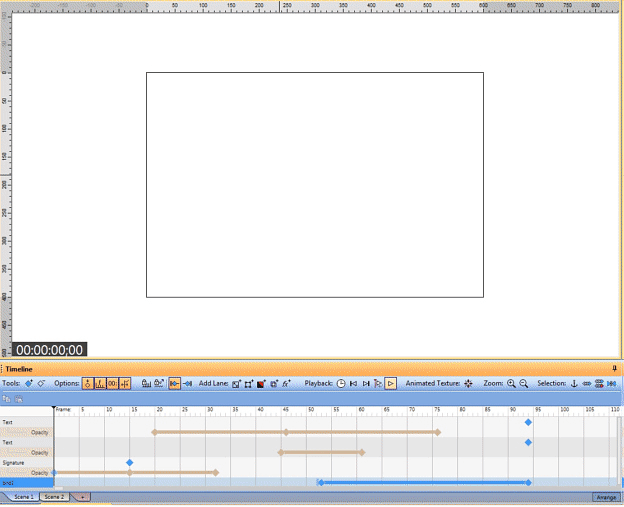Click the pin icon on Timeline title bar

614,368
